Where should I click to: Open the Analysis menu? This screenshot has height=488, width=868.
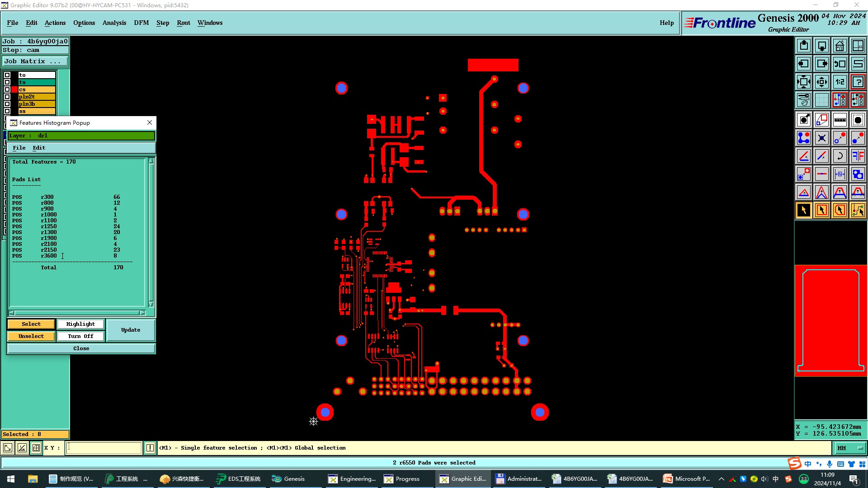coord(114,23)
